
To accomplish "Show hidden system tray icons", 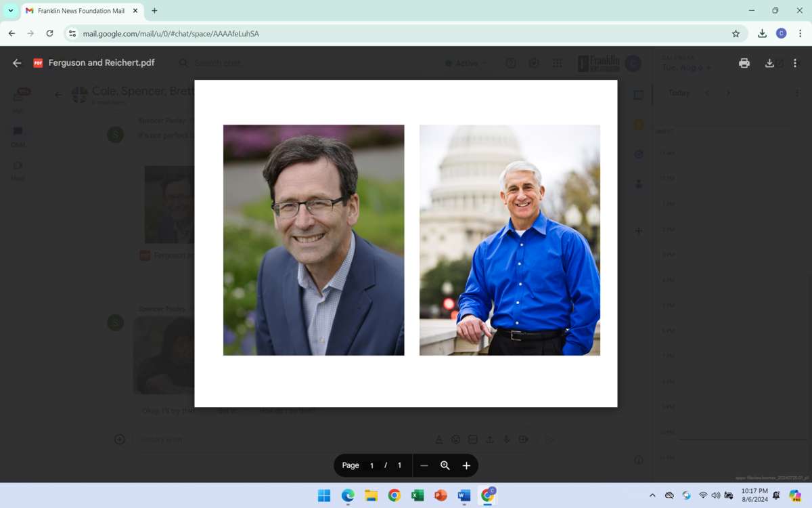I will (x=652, y=496).
